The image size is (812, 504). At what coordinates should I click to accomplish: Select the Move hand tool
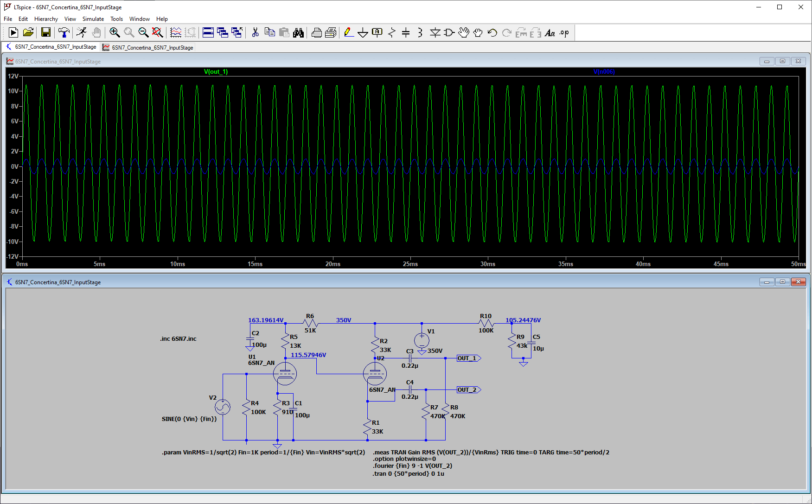464,32
